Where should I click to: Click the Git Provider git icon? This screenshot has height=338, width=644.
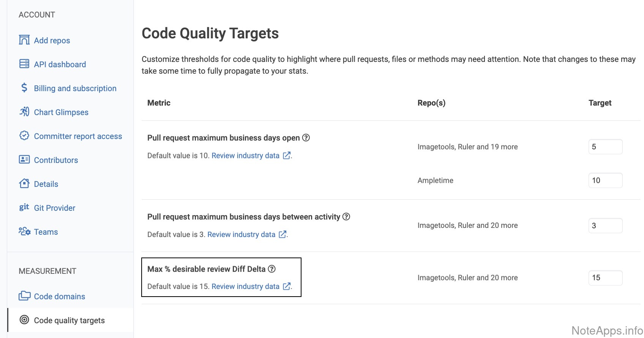pos(24,207)
